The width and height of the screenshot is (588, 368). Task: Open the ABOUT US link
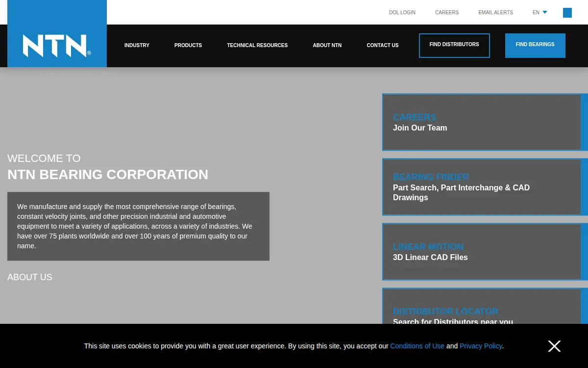[30, 277]
